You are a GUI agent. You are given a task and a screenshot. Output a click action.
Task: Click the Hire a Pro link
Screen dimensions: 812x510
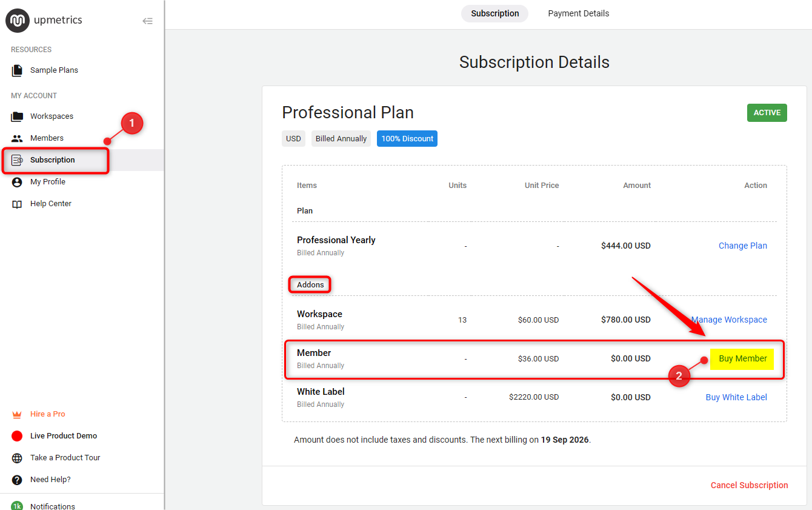click(x=48, y=414)
